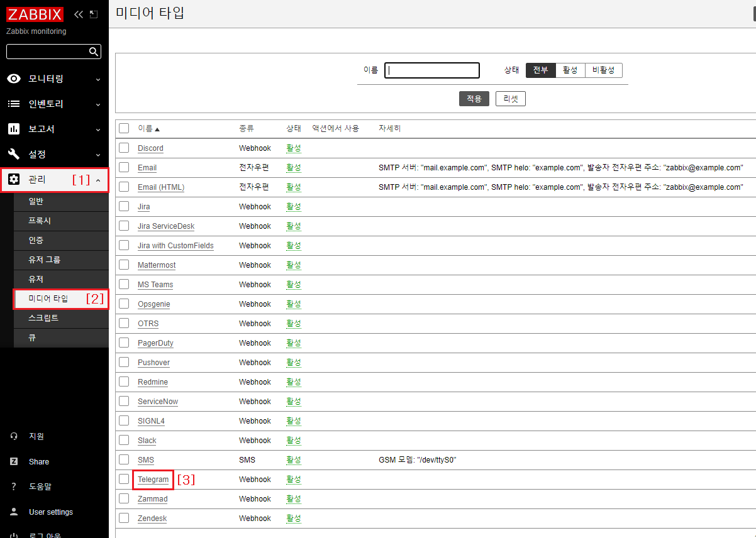The width and height of the screenshot is (756, 538).
Task: Open the Email (HTML) media type link
Action: (161, 187)
